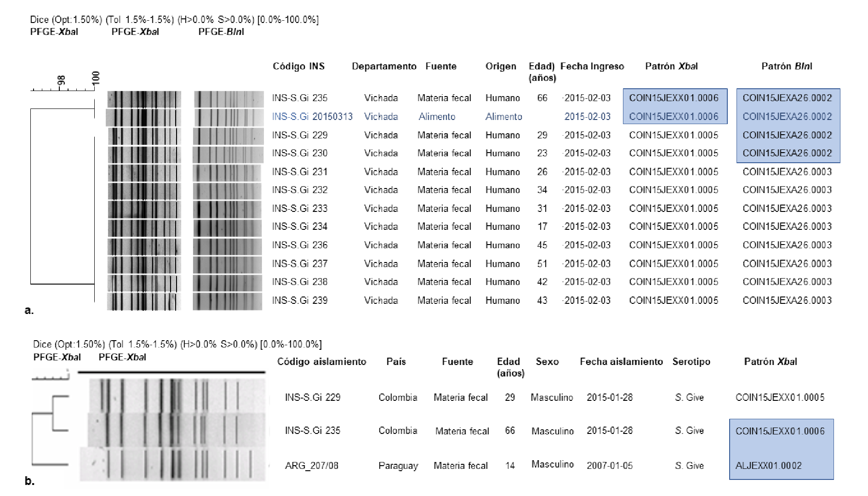Image resolution: width=868 pixels, height=496 pixels.
Task: Select the Fecha Ingreso column header
Action: click(x=592, y=66)
